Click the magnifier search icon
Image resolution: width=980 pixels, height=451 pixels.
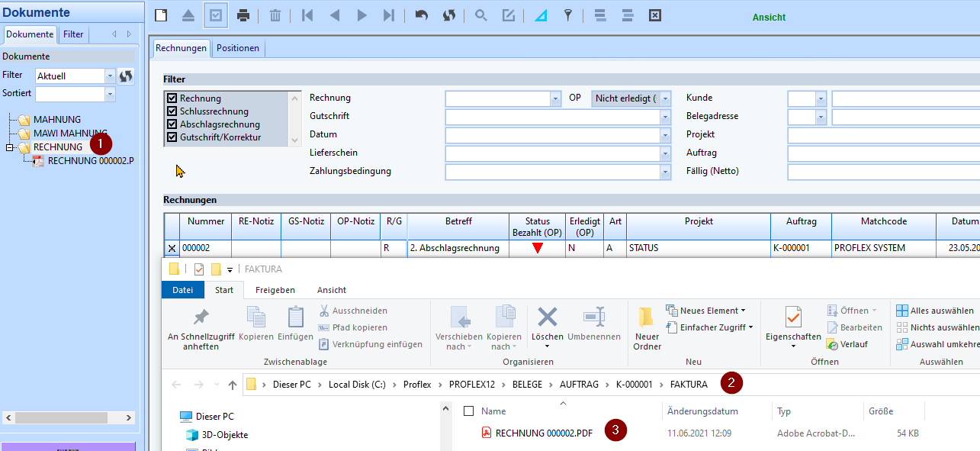(x=481, y=16)
